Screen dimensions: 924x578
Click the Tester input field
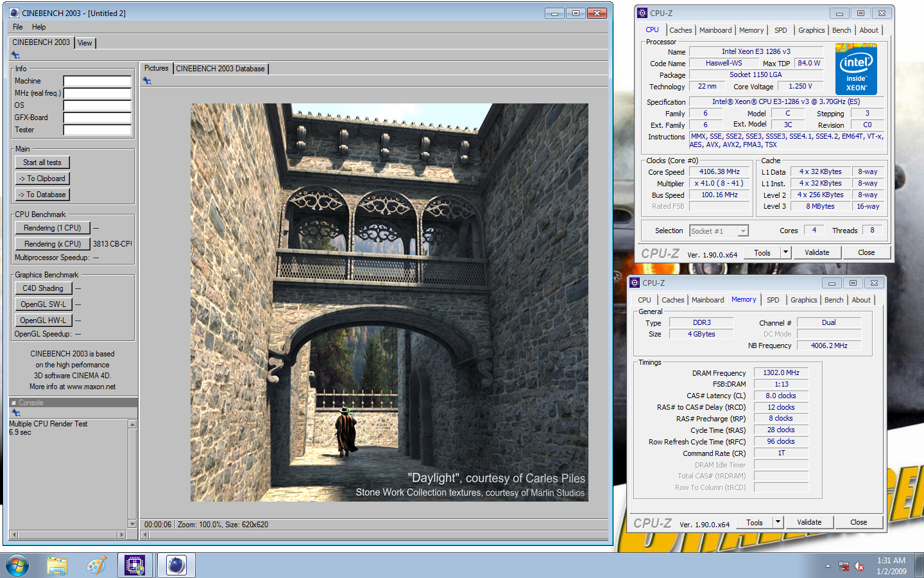coord(97,130)
